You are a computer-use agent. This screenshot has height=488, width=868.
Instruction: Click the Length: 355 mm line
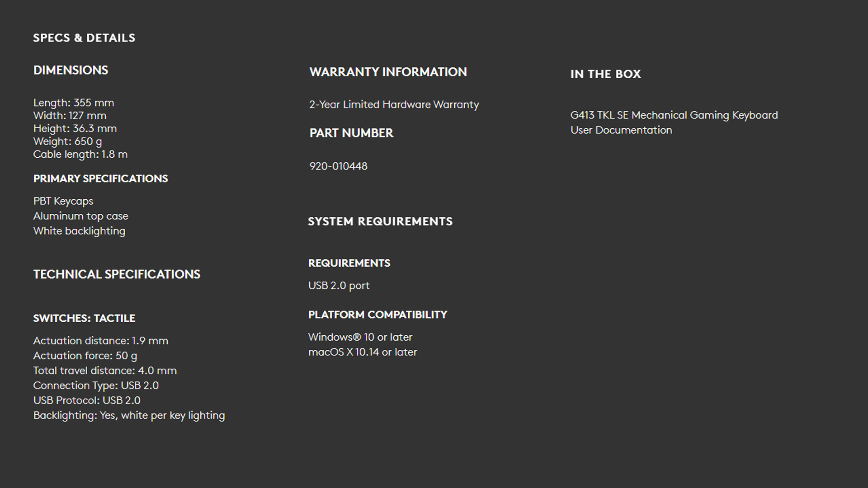coord(74,103)
